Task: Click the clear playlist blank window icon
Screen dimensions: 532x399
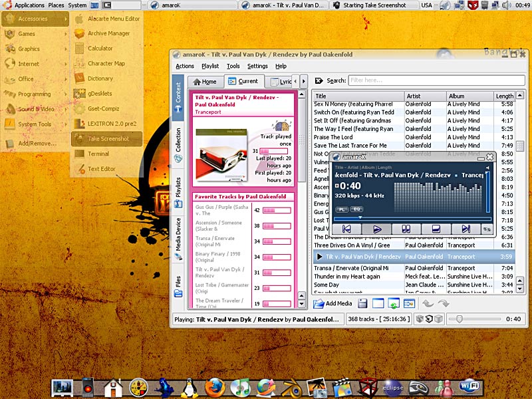Action: [378, 303]
